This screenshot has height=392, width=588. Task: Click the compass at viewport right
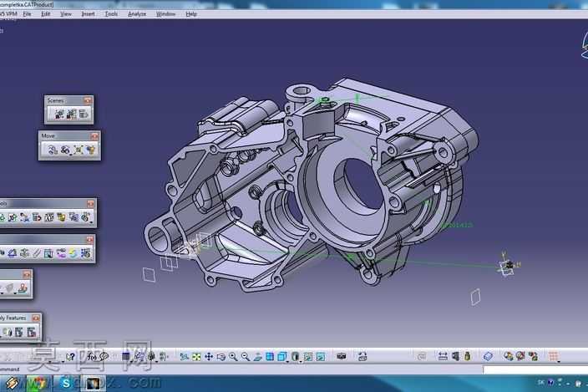tap(585, 47)
